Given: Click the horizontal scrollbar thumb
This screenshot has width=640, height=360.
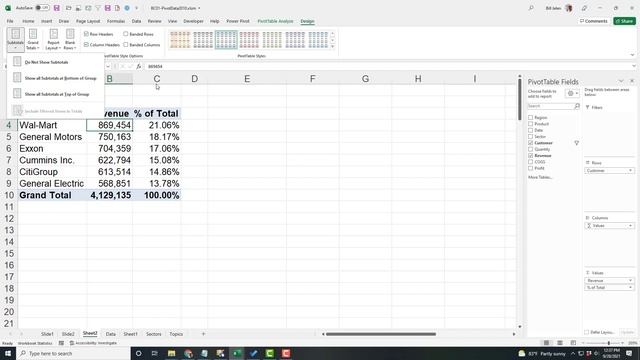Looking at the screenshot, I should pyautogui.click(x=380, y=334).
